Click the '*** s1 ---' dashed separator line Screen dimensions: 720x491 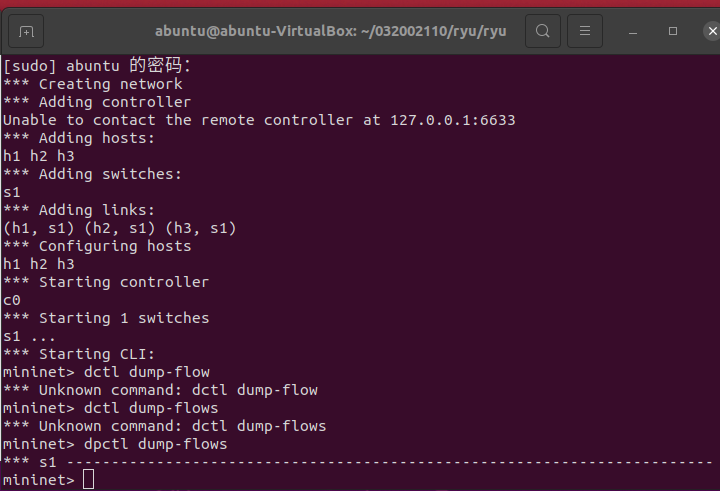coord(360,462)
